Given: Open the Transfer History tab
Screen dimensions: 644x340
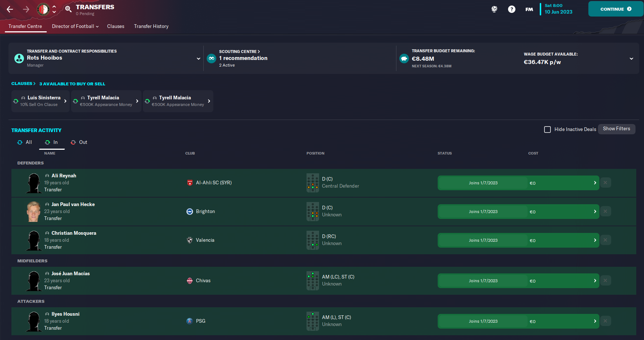Looking at the screenshot, I should click(151, 26).
